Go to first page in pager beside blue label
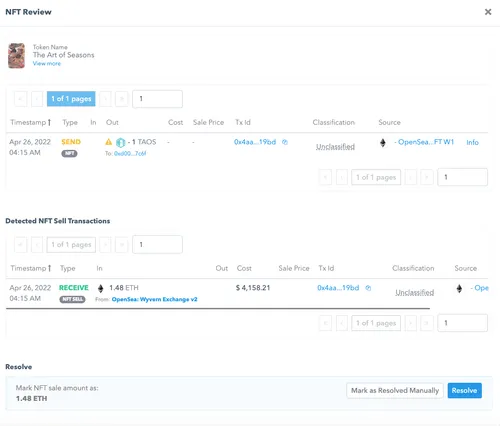Image resolution: width=500 pixels, height=426 pixels. [20, 99]
